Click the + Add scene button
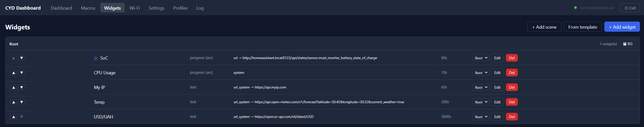This screenshot has height=127, width=644. coord(544,27)
